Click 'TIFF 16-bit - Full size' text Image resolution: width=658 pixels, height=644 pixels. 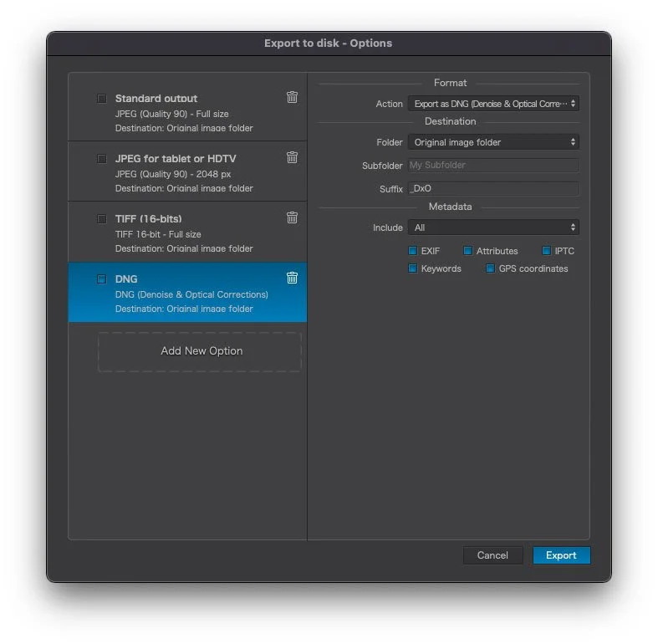(158, 234)
